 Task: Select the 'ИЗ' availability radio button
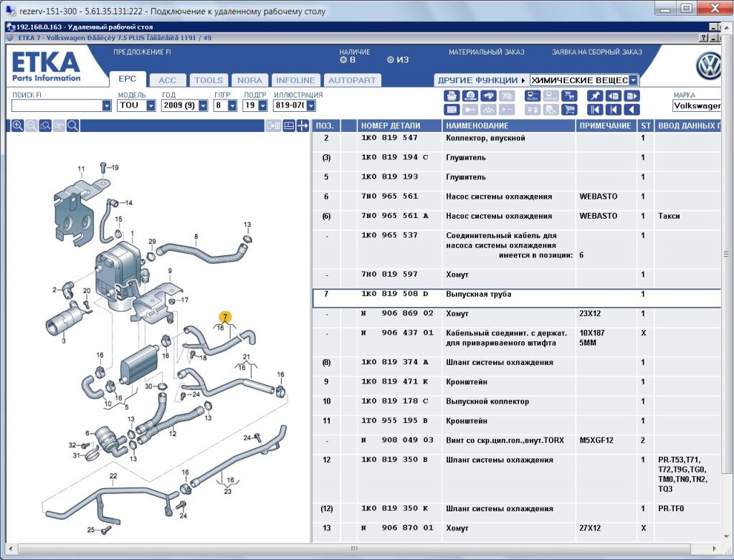point(391,60)
